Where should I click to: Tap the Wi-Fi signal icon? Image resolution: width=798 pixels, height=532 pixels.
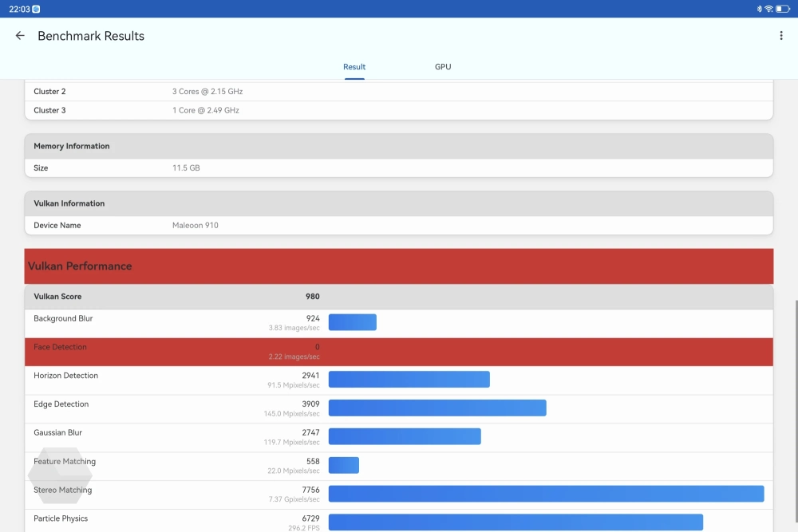[x=768, y=9]
